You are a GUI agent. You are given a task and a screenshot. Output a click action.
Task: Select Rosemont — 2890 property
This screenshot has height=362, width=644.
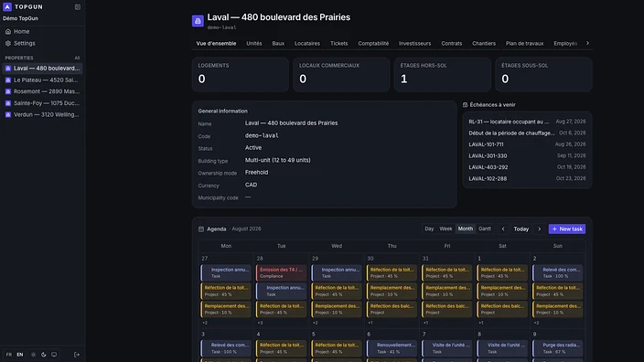42,91
